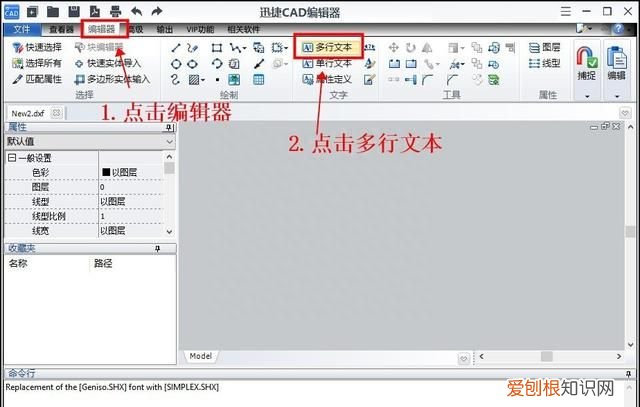Open the document tabs dropdown at far right
The height and width of the screenshot is (407, 640).
[x=625, y=113]
